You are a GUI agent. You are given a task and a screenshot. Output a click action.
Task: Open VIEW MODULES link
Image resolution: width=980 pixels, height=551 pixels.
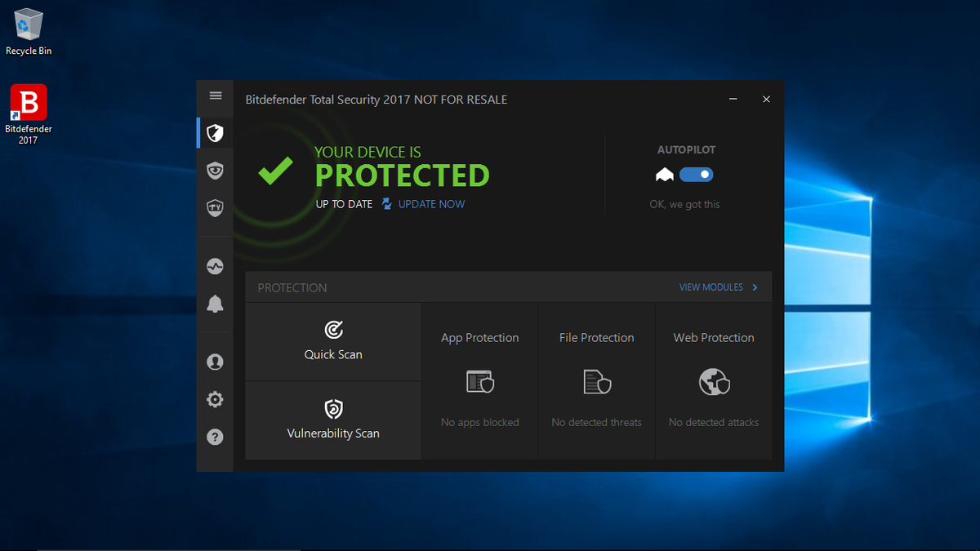(x=711, y=287)
